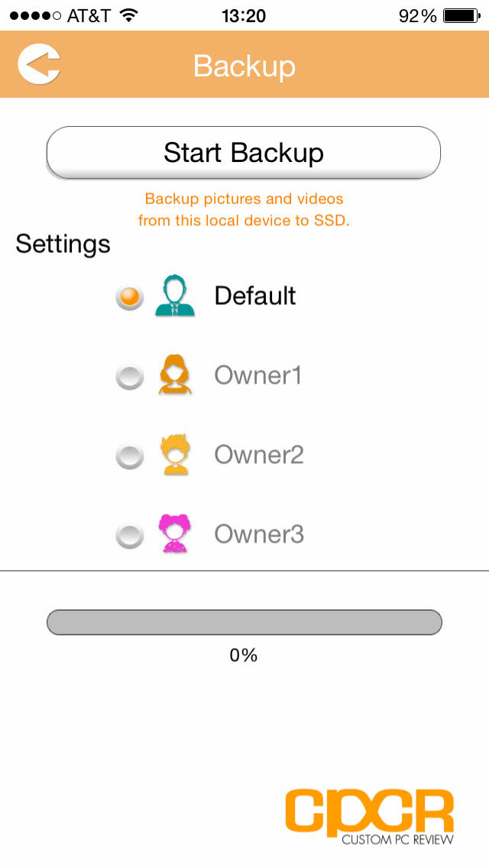Screen dimensions: 489x868
Task: Choose the Owner1 label text
Action: [258, 375]
